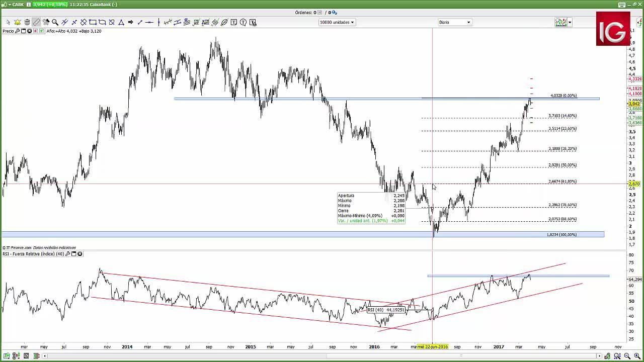This screenshot has height=362, width=644.
Task: Click the zoom out magnifier bottom right
Action: point(627,356)
